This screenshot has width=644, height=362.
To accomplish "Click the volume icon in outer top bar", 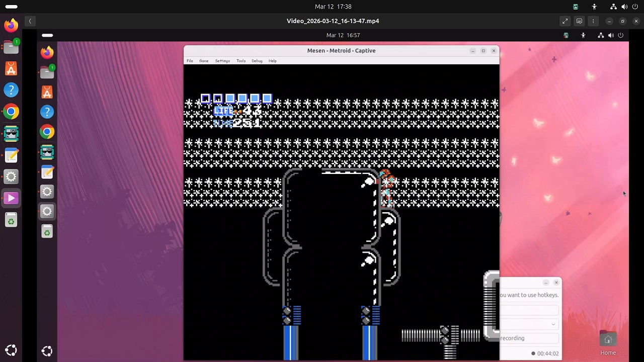I will click(x=624, y=7).
